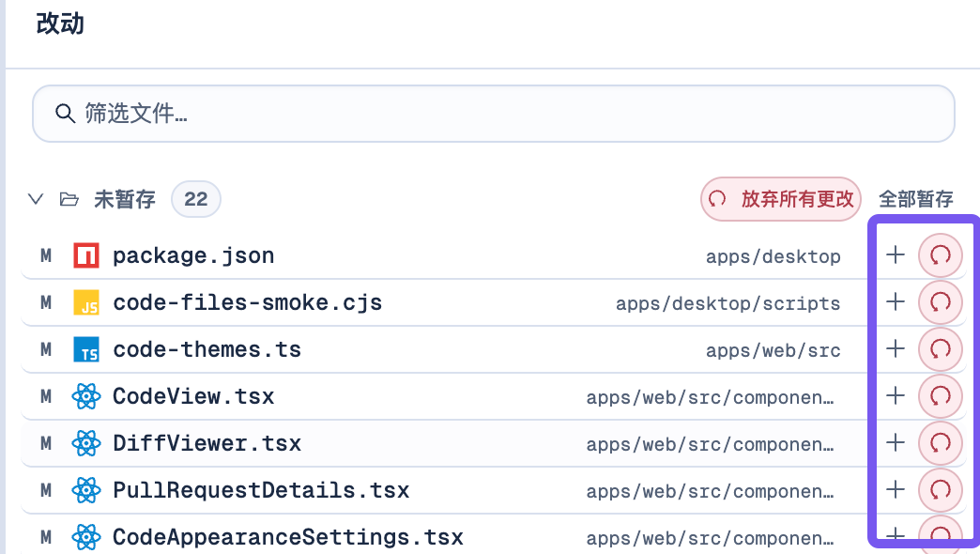
Task: Click the JS icon beside code-files-smoke.cjs
Action: coord(86,302)
